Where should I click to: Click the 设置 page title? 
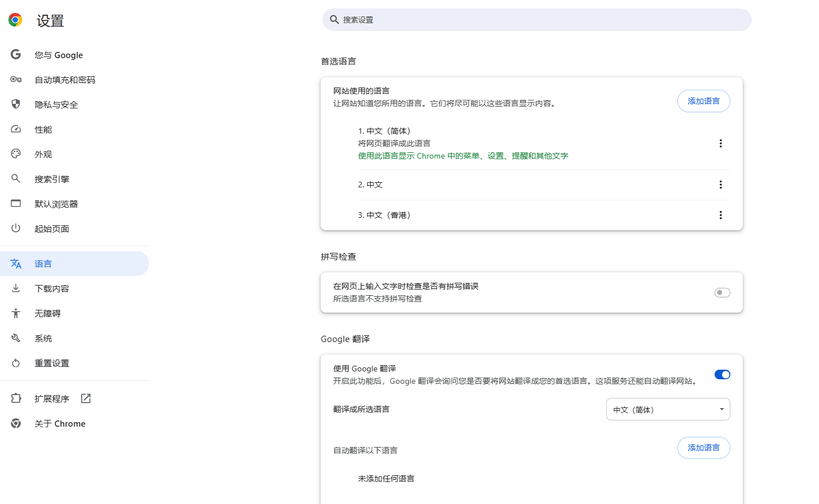coord(50,21)
